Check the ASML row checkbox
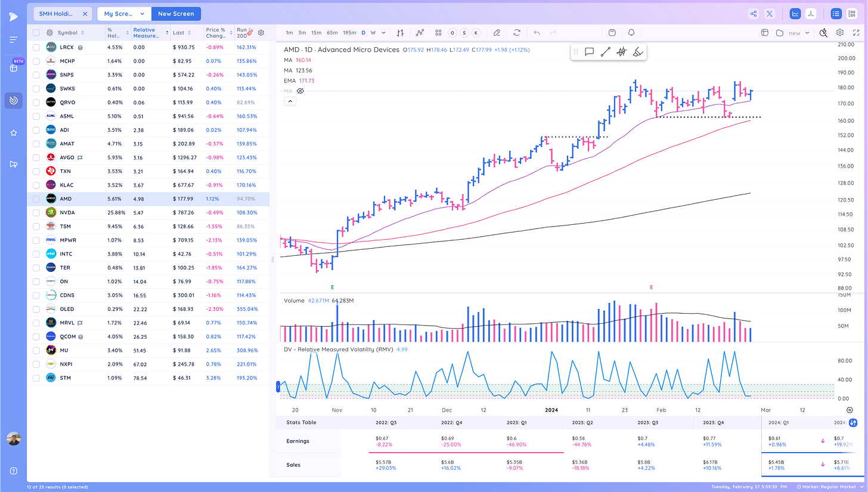Image resolution: width=868 pixels, height=492 pixels. 36,116
